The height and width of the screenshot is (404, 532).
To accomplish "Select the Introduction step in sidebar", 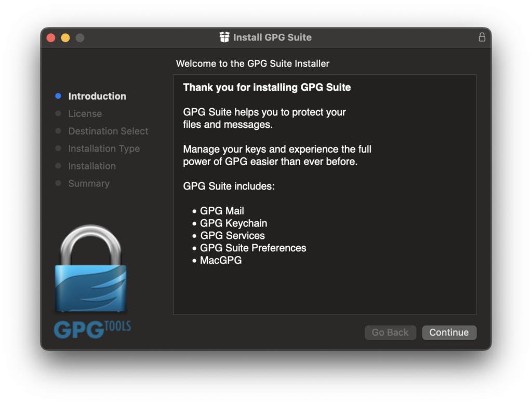I will click(x=97, y=96).
